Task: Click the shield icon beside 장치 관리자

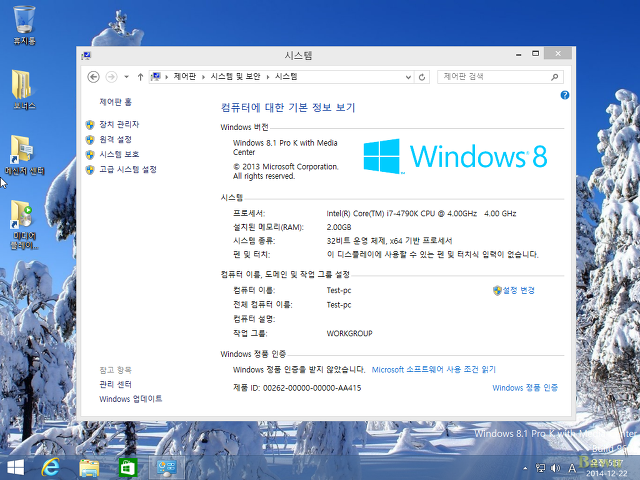Action: 90,124
